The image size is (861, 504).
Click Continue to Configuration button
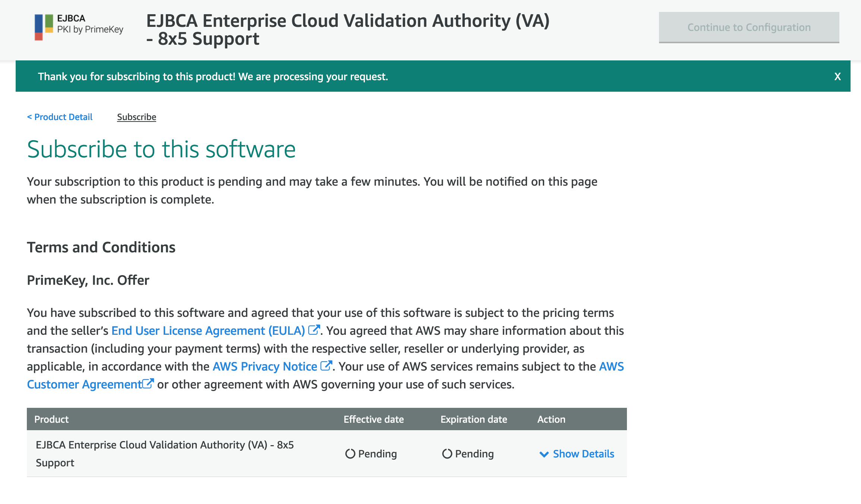(749, 27)
